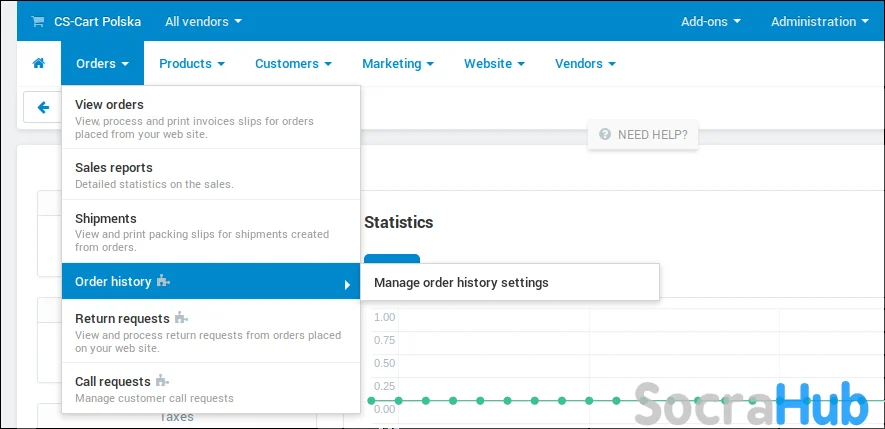Click the puzzle icon next to Return requests
885x429 pixels.
(181, 317)
